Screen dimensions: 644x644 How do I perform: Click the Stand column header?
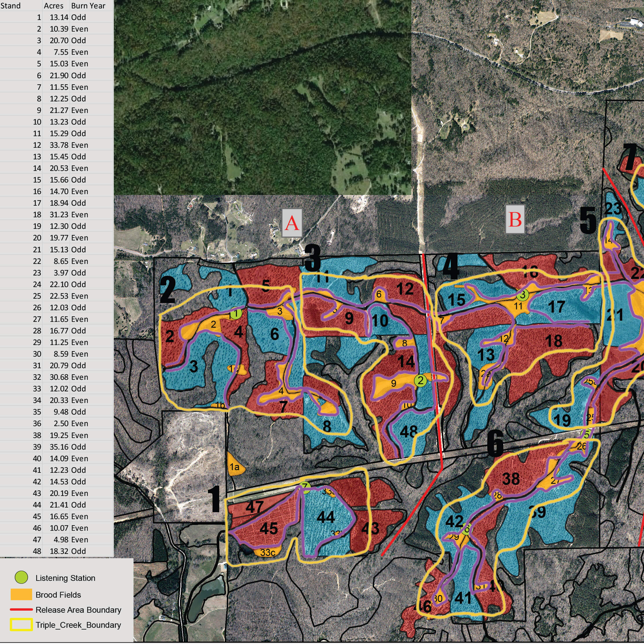tap(10, 6)
